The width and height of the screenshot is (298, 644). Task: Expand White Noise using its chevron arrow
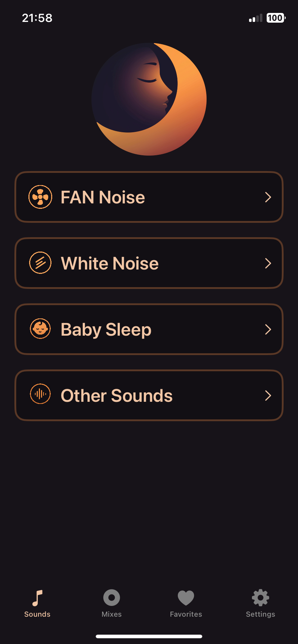tap(268, 263)
